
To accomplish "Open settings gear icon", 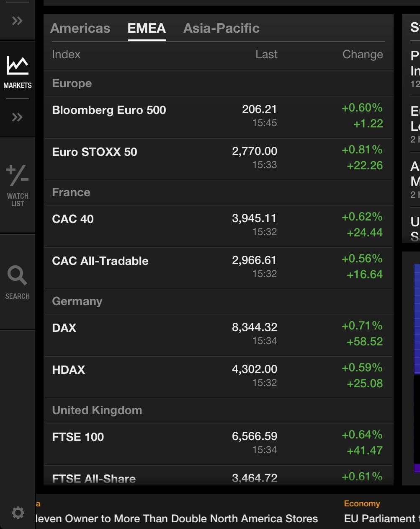I will pos(18,512).
